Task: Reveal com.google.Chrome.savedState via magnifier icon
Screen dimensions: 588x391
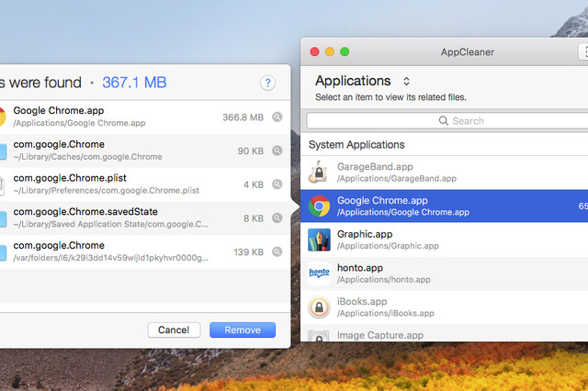Action: (x=277, y=218)
